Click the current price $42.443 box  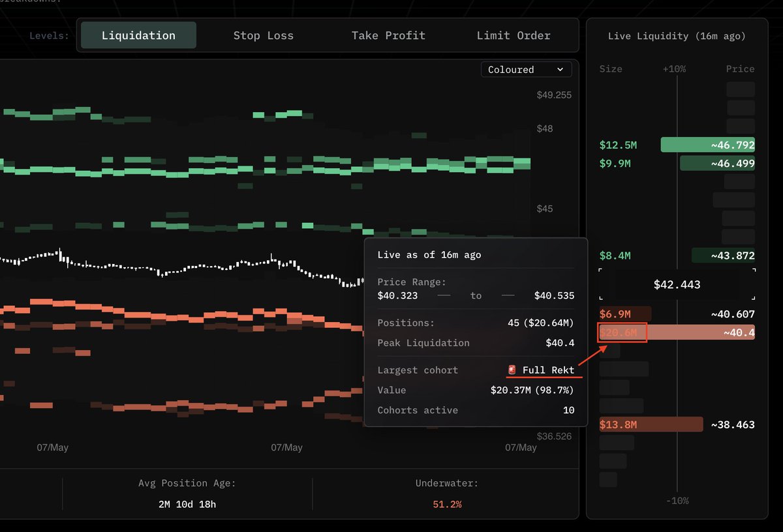click(x=677, y=284)
